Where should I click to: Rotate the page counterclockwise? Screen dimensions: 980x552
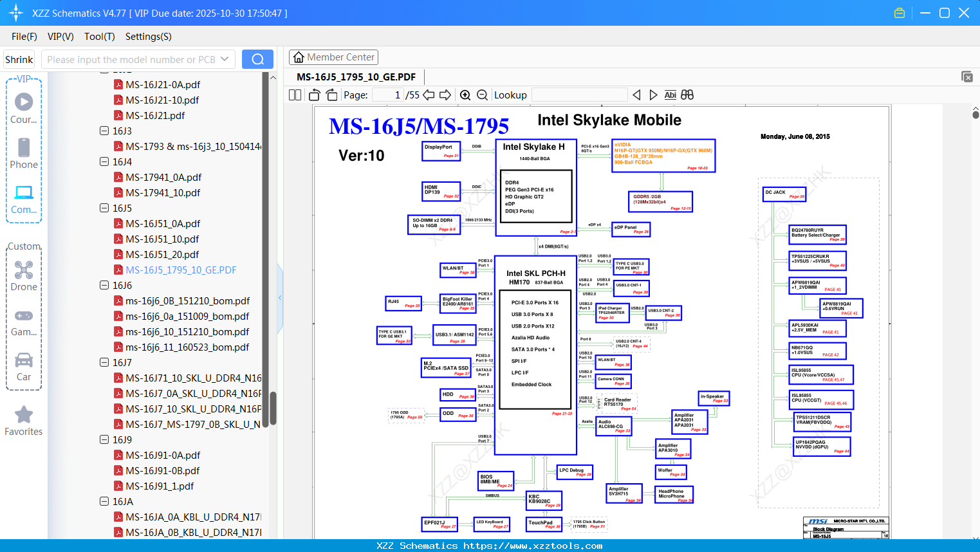(314, 95)
